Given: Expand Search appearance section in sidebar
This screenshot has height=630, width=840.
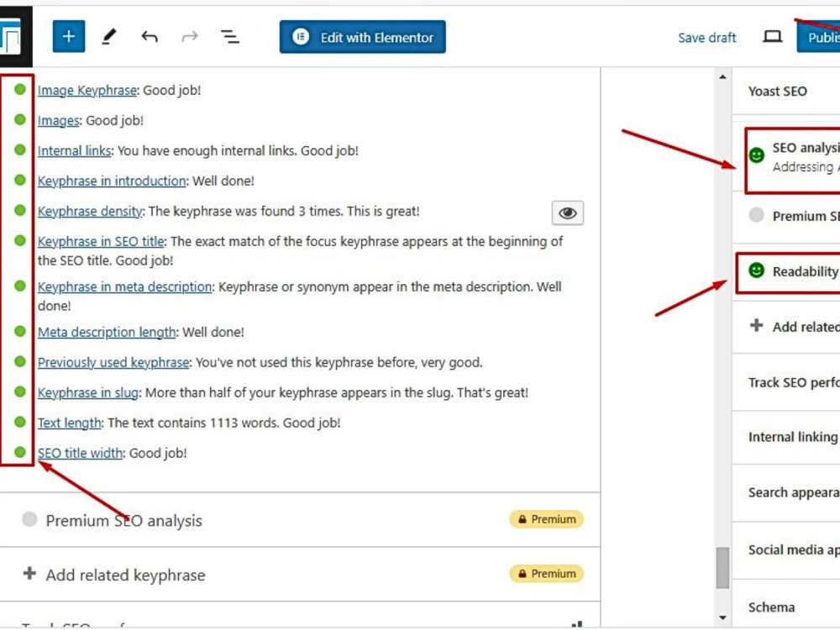Looking at the screenshot, I should point(786,492).
